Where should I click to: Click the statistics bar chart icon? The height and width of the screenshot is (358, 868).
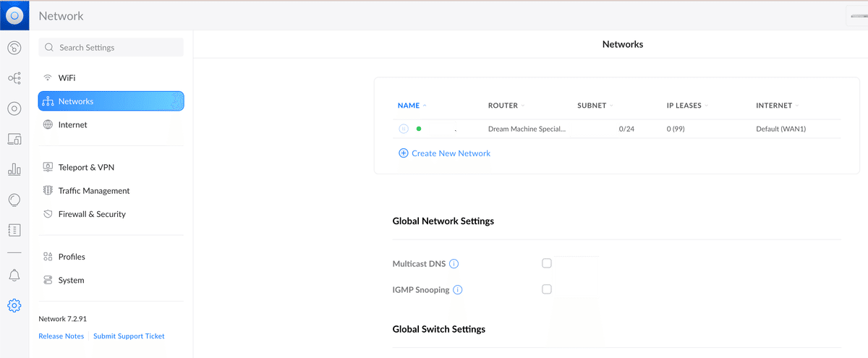click(x=14, y=169)
